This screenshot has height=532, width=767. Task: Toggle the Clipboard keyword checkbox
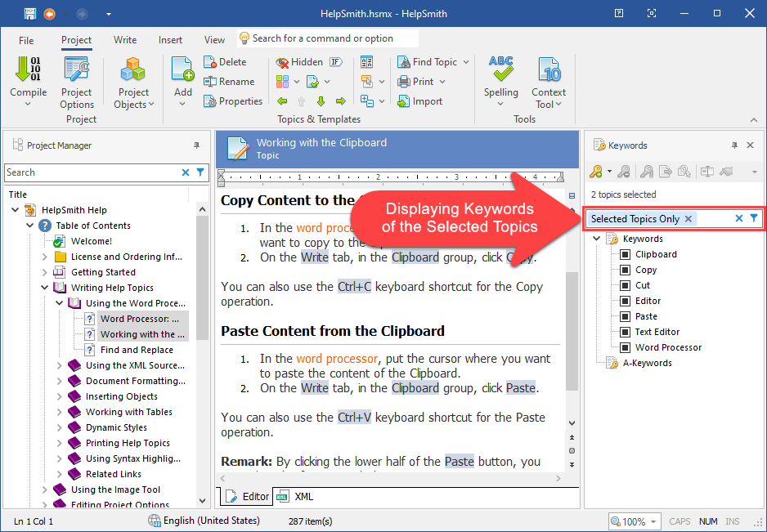coord(626,254)
